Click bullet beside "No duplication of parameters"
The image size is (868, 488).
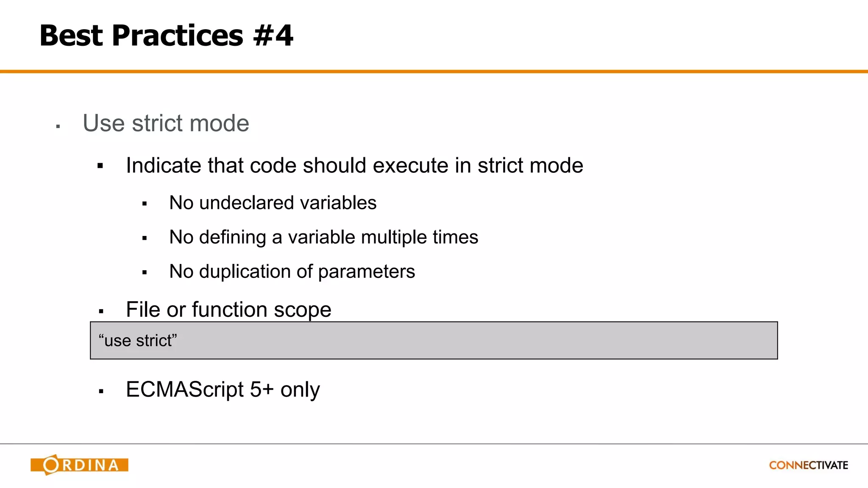point(145,272)
